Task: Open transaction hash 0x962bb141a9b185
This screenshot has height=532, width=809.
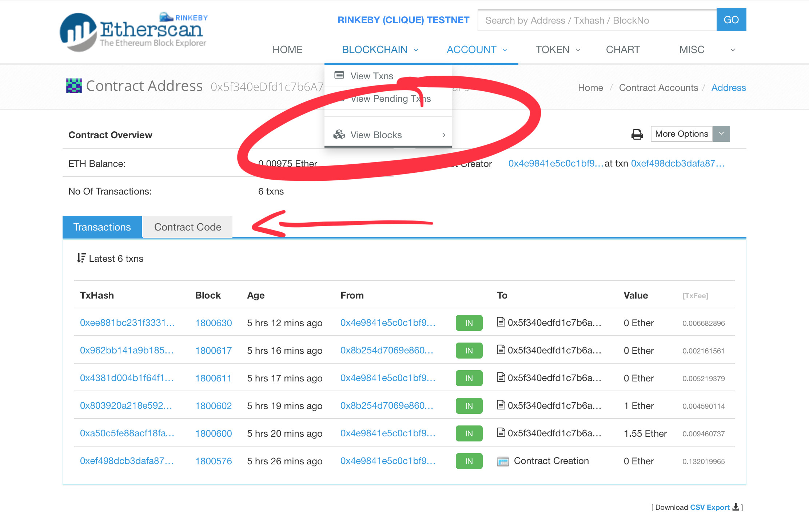Action: pos(127,350)
